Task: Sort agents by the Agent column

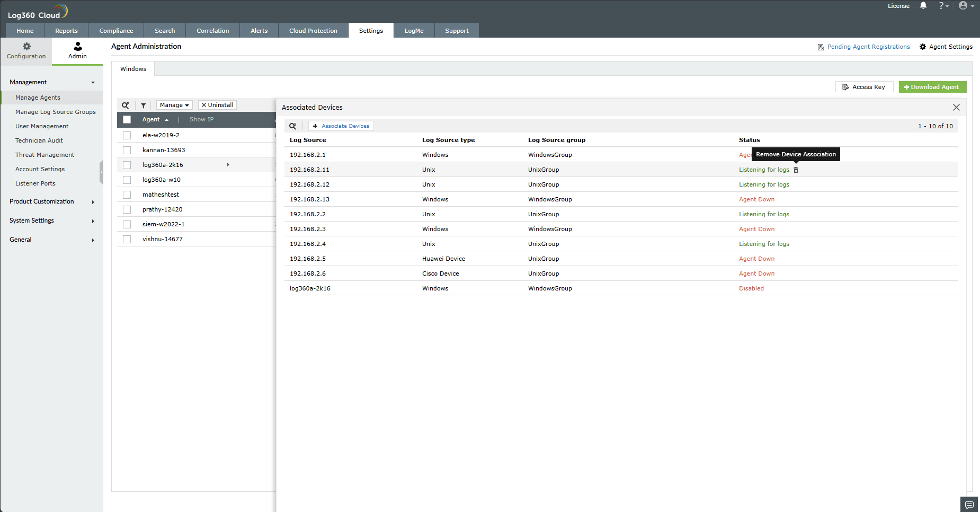Action: (155, 120)
